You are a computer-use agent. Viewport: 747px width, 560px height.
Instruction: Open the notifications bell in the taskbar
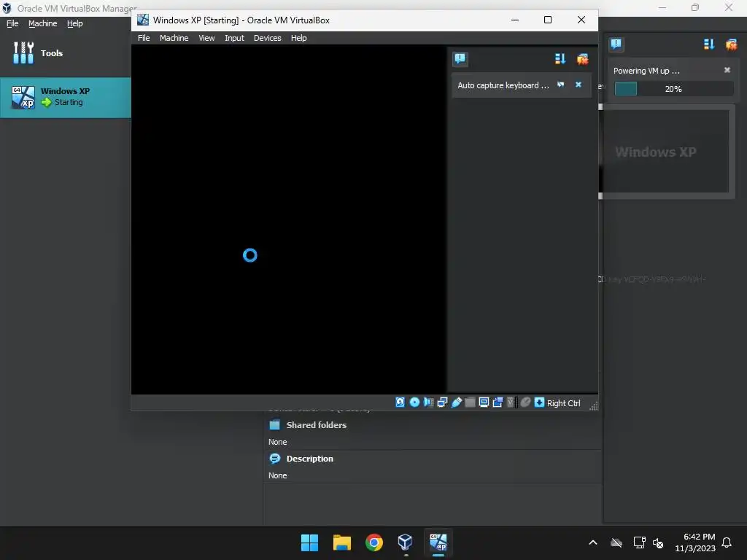click(x=727, y=542)
